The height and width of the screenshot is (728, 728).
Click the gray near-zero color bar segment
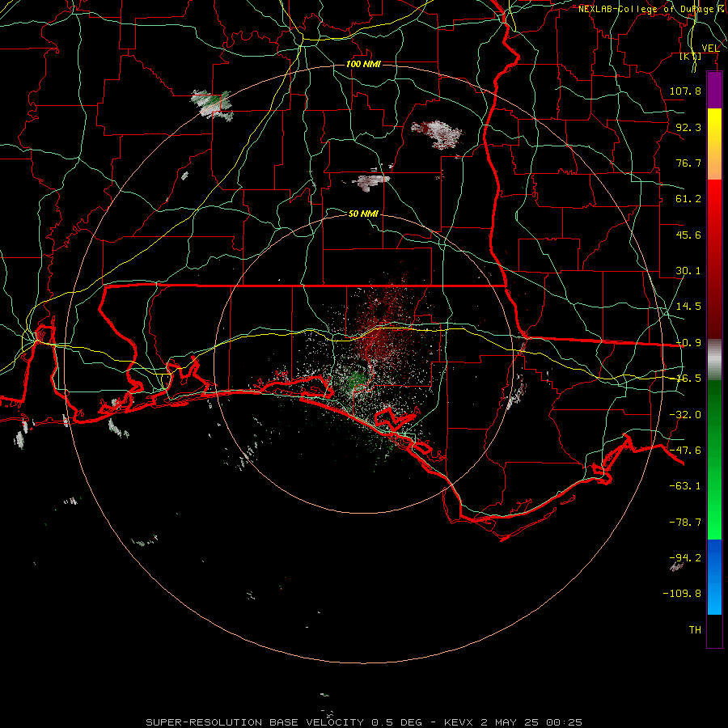pos(714,360)
